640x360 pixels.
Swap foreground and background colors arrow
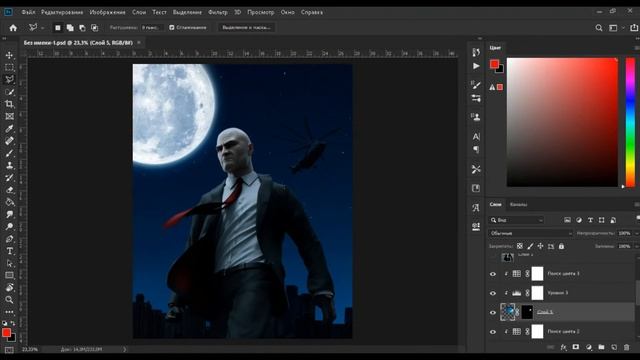pos(13,323)
